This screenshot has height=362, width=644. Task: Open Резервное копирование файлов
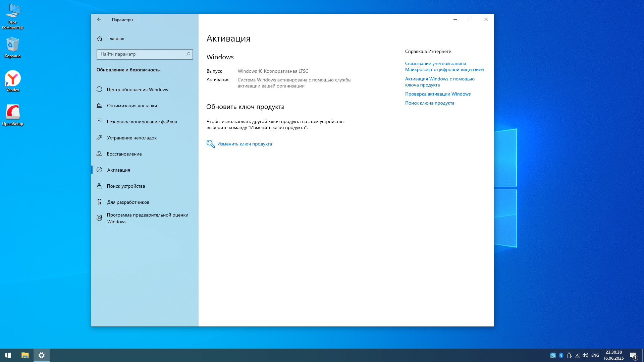pos(142,122)
